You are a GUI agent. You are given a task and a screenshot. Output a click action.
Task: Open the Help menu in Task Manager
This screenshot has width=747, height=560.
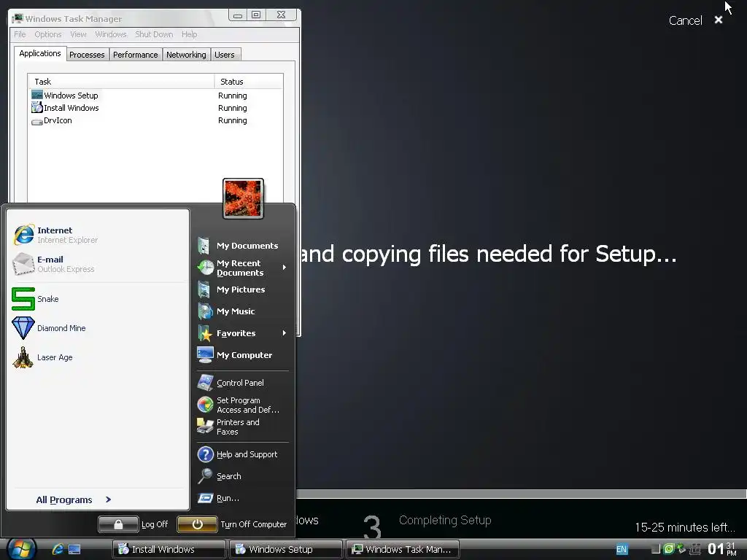[x=189, y=34]
